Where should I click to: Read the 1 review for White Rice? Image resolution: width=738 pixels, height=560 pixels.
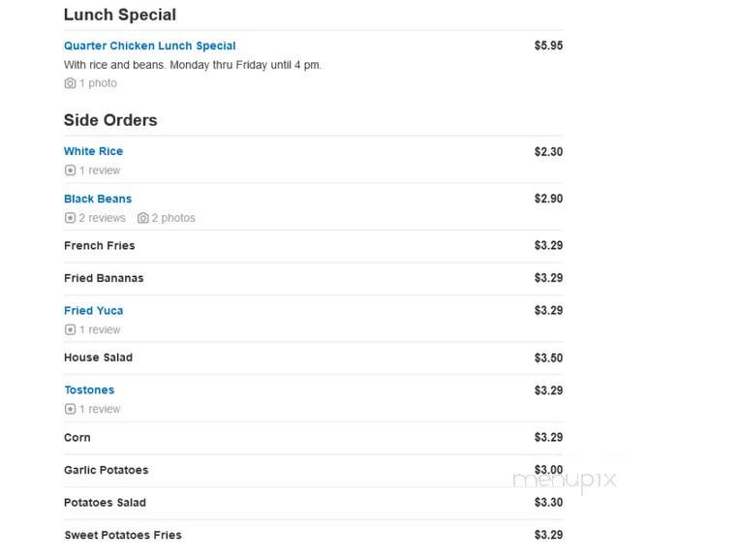point(100,171)
